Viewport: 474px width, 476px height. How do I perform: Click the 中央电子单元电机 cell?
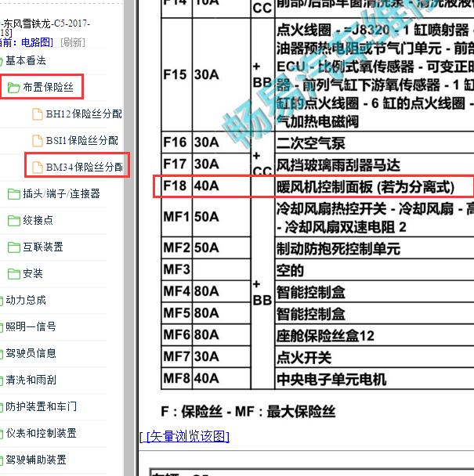[x=374, y=379]
